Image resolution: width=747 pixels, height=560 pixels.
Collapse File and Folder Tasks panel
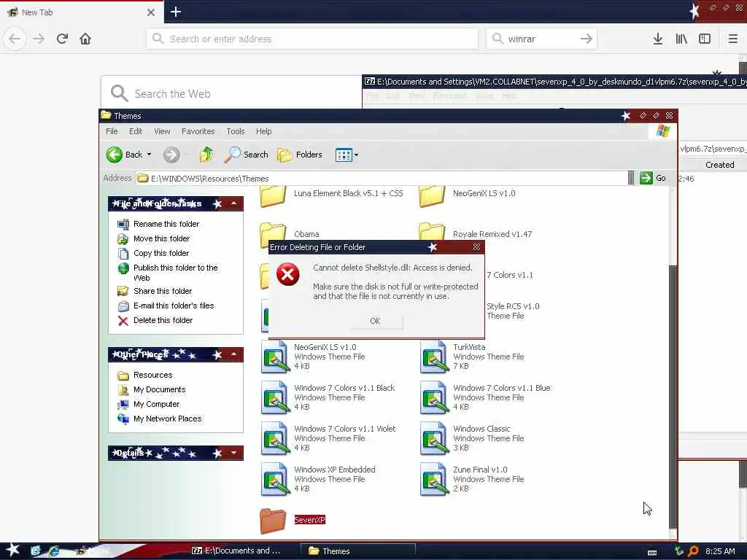tap(234, 204)
